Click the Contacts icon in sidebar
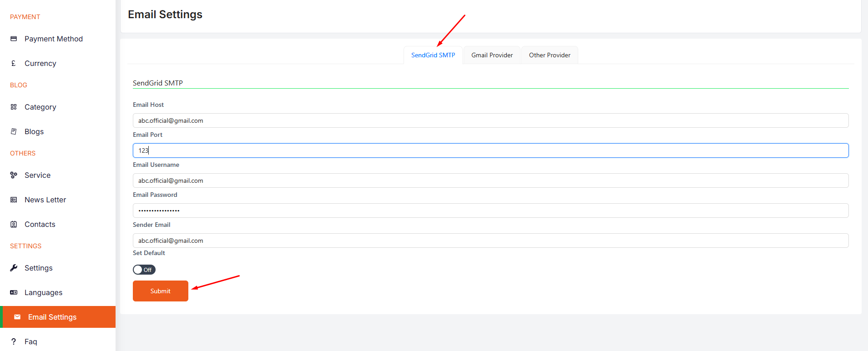This screenshot has height=351, width=868. [14, 224]
